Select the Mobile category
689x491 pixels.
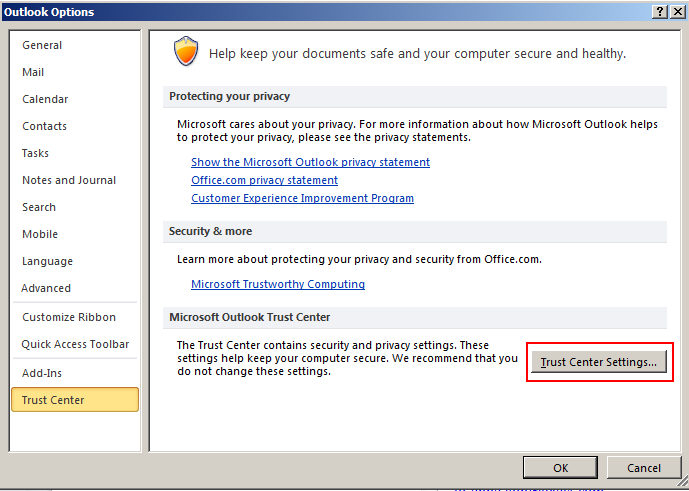40,234
